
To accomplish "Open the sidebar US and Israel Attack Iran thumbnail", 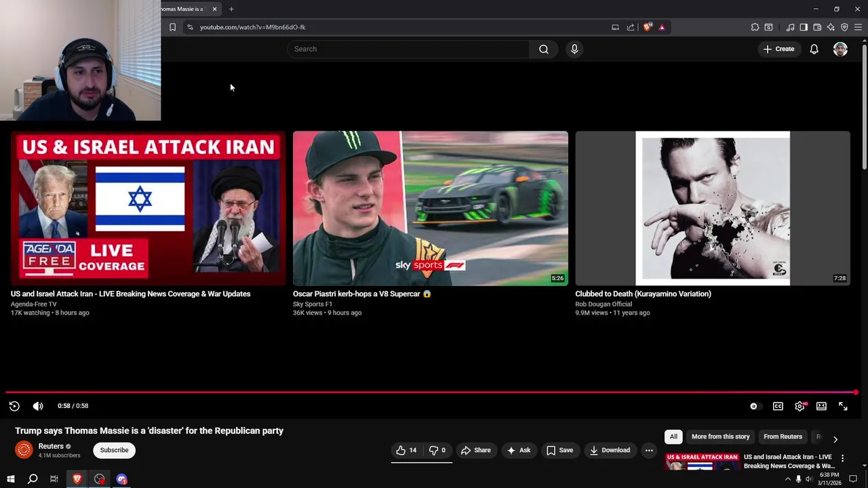I will [x=702, y=462].
